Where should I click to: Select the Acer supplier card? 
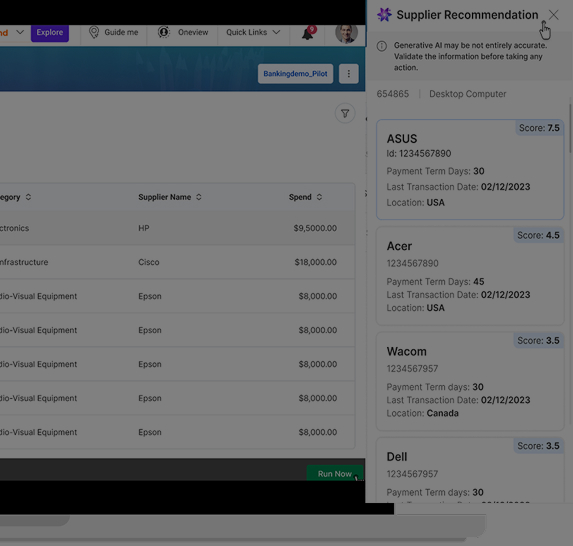[470, 276]
